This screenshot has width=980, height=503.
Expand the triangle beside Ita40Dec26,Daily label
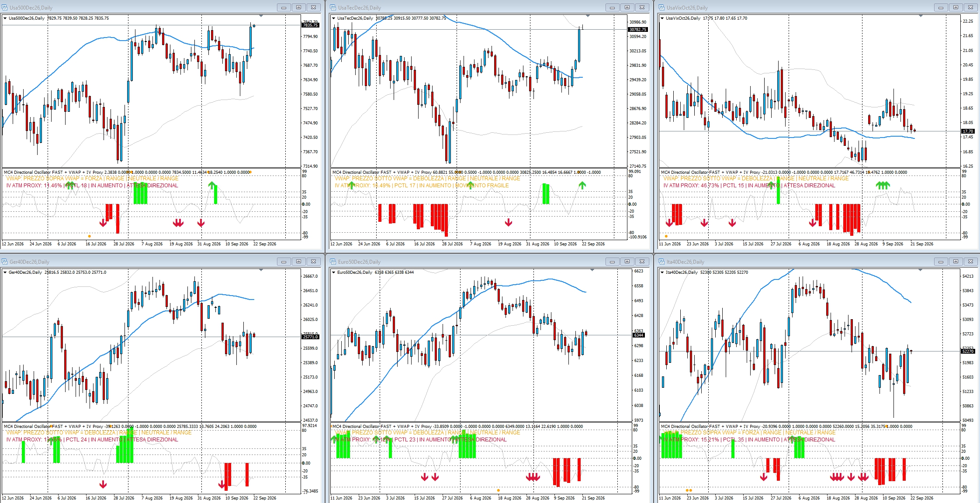click(x=662, y=272)
